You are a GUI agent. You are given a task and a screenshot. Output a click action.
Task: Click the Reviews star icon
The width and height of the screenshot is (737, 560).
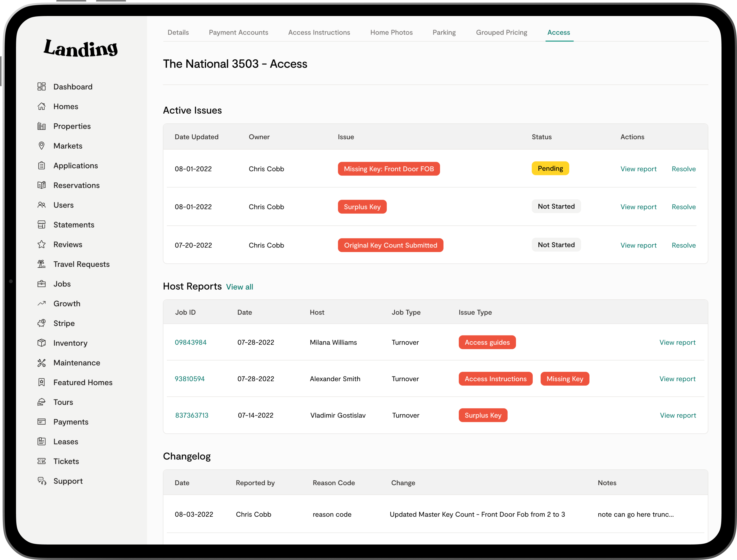pos(41,244)
